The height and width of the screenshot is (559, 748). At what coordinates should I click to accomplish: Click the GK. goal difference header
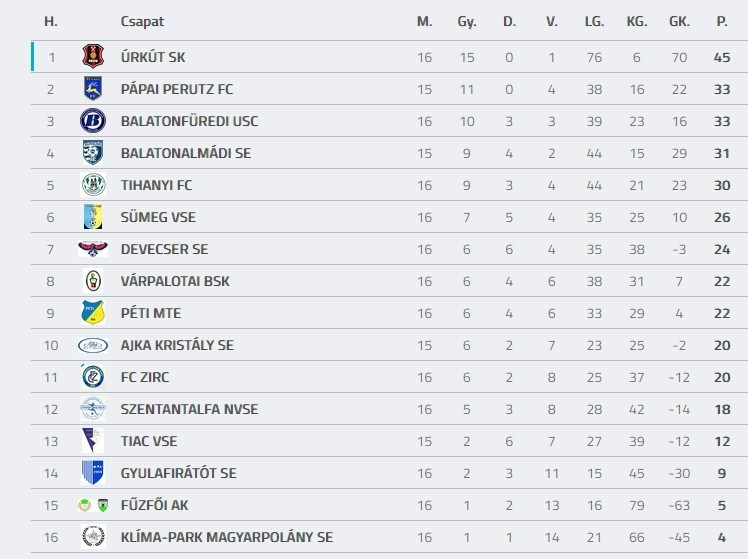point(679,21)
